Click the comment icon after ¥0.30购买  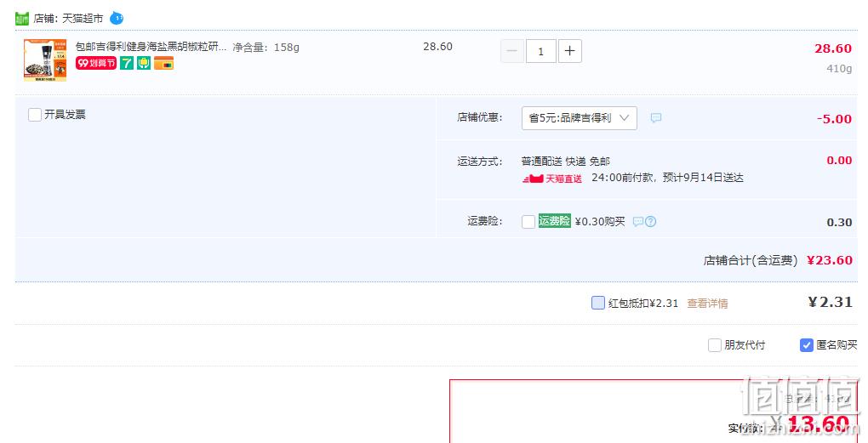click(x=638, y=222)
